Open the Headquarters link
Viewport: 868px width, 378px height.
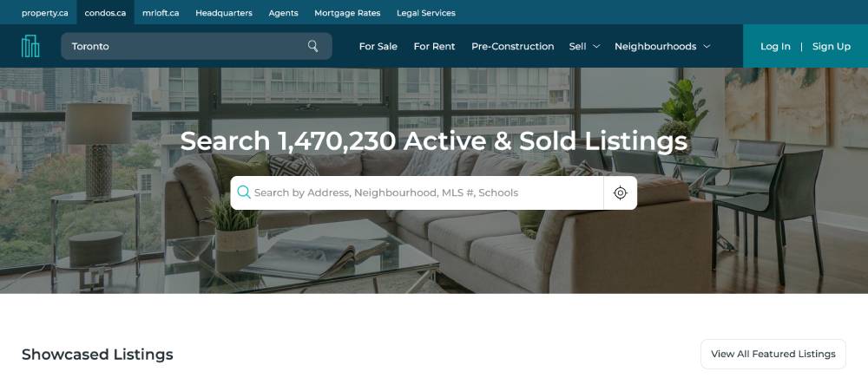click(224, 13)
